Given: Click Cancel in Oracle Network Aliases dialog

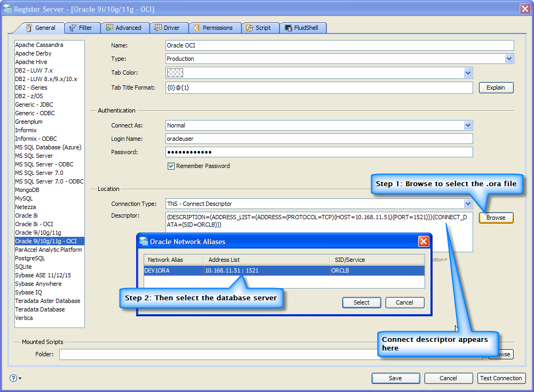Looking at the screenshot, I should point(405,302).
